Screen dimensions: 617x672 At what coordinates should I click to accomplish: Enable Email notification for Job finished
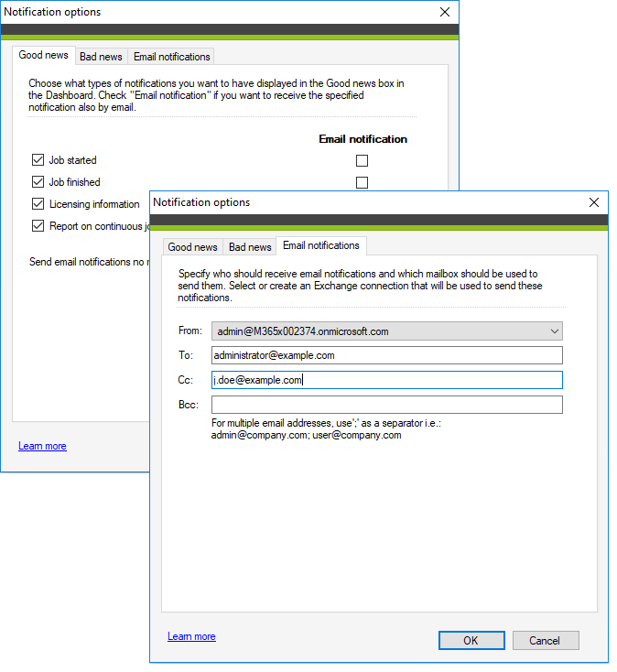pos(362,182)
